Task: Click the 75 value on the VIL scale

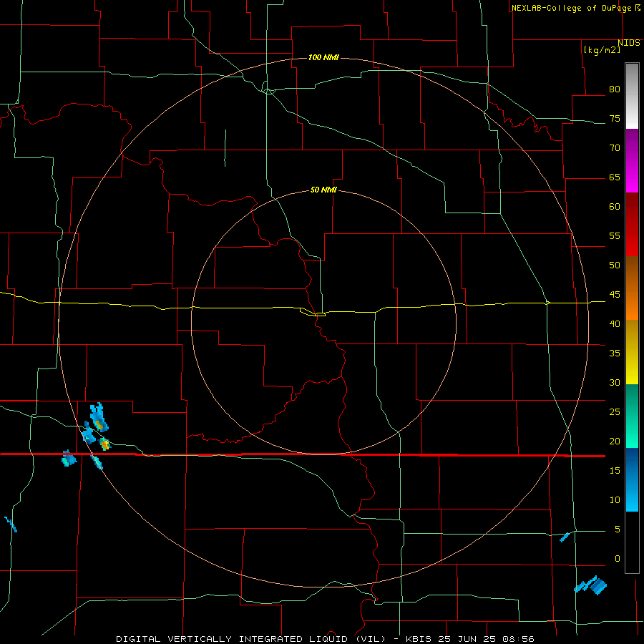Action: coord(615,118)
